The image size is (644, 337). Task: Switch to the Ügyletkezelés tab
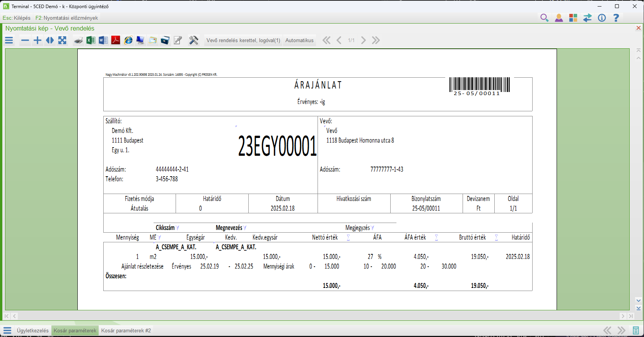coord(33,330)
